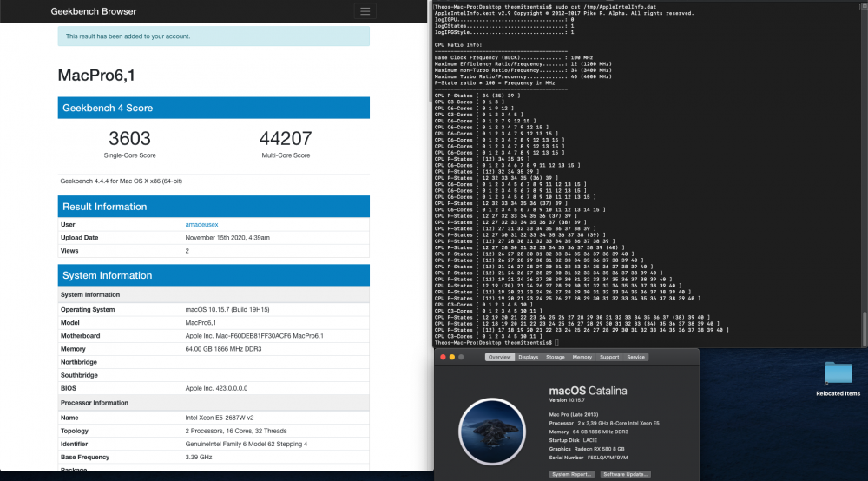The image size is (868, 481).
Task: Click the Base Clock Frequency (BCLK) line
Action: click(514, 57)
